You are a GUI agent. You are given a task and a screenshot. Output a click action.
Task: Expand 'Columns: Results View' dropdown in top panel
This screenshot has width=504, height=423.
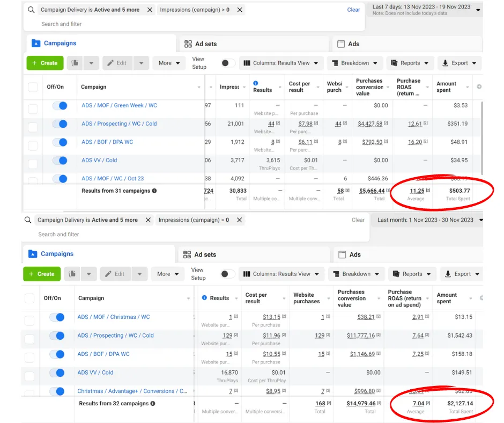[281, 63]
